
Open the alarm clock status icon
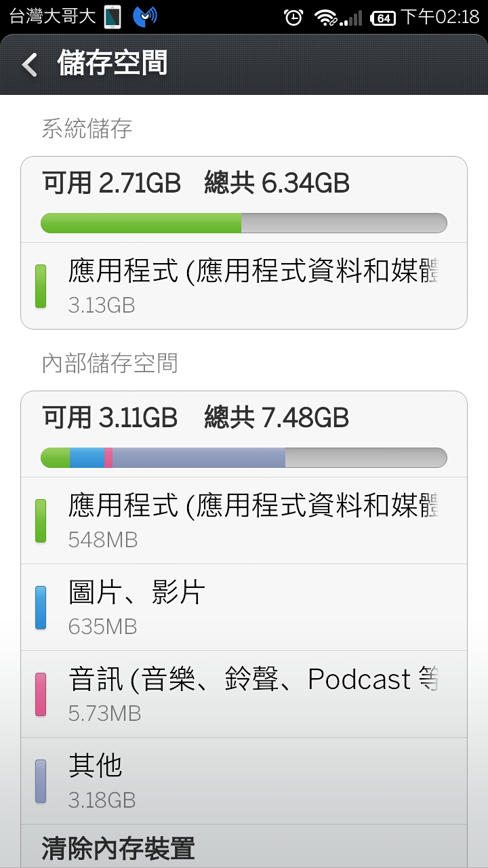coord(293,17)
